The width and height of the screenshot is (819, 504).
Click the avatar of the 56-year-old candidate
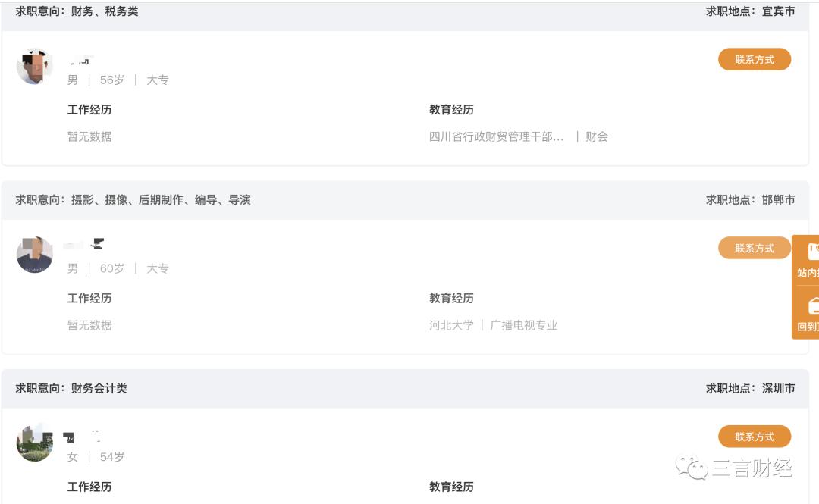34,66
